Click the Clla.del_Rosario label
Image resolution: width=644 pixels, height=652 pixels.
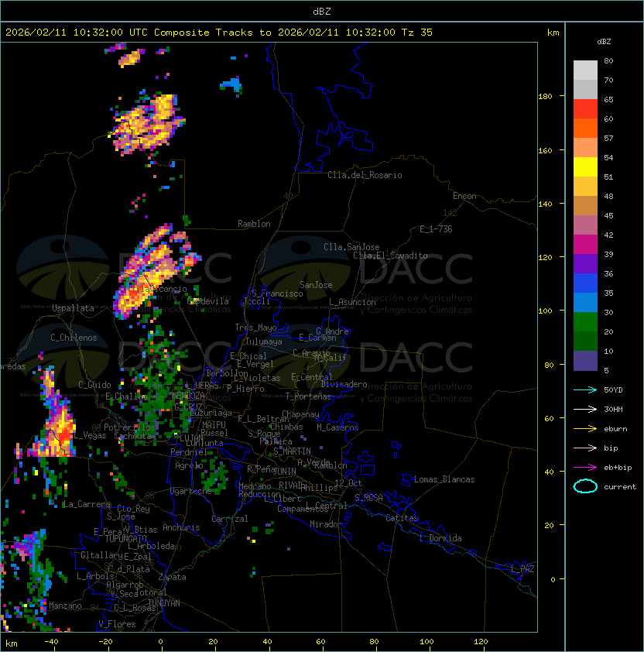coord(365,175)
